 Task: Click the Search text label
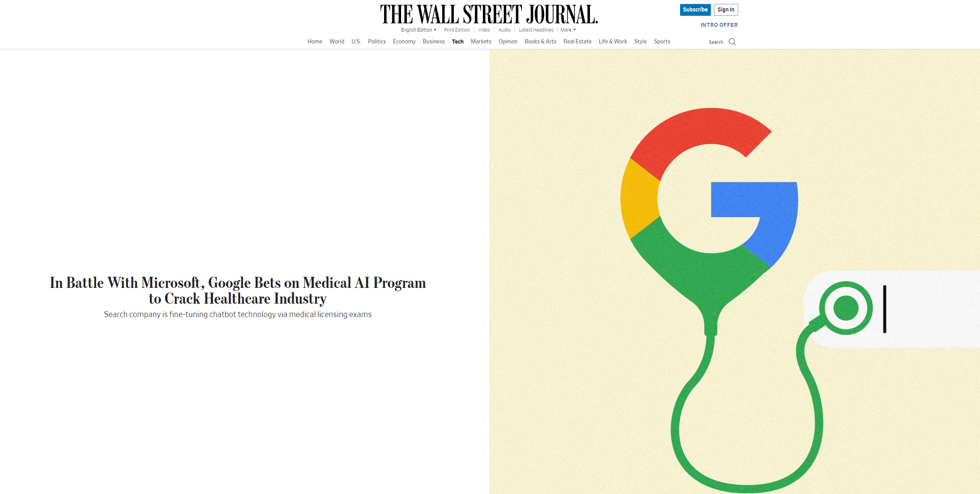[x=716, y=42]
